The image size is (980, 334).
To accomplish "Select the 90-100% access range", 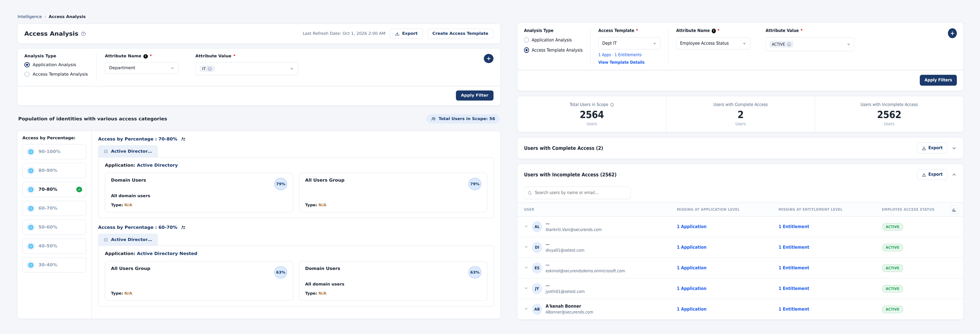I will coord(55,152).
